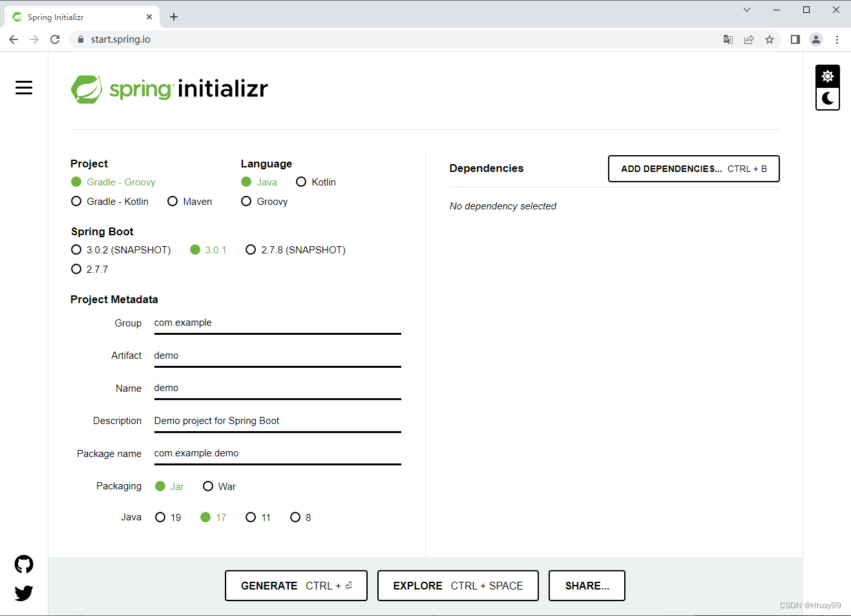Select Gradle - Groovy project
Image resolution: width=851 pixels, height=616 pixels.
click(114, 182)
